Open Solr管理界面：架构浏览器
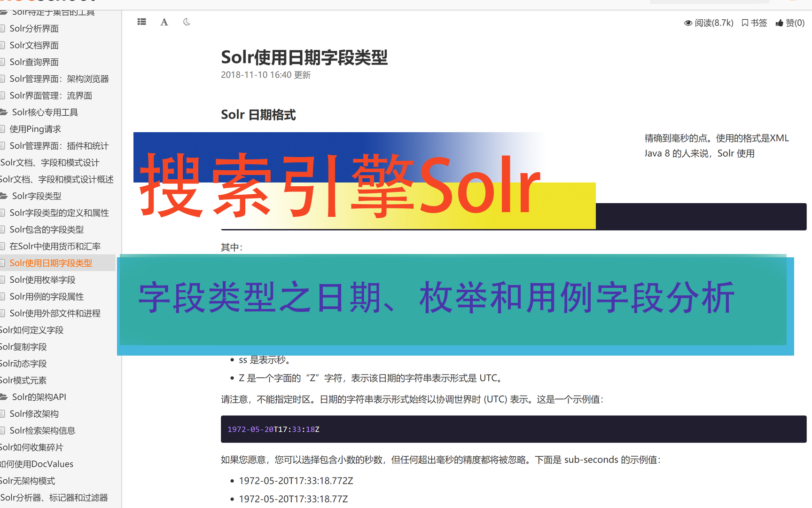This screenshot has height=508, width=812. pos(59,79)
